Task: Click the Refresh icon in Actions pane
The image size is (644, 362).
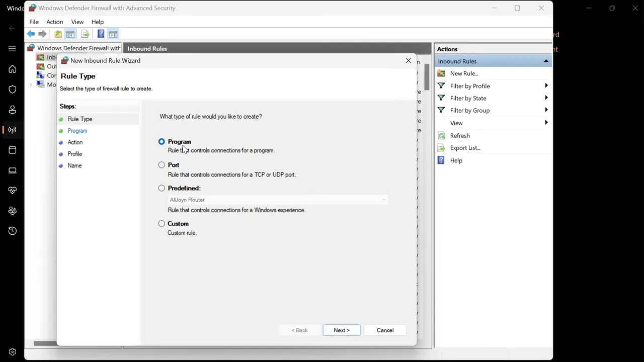Action: coord(441,136)
